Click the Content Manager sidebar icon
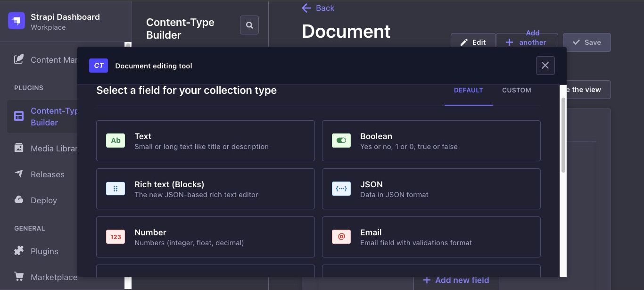Screen dimensions: 644x290 [19, 59]
